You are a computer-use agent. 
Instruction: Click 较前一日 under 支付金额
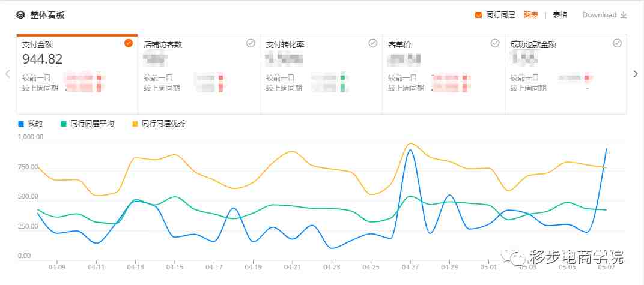(36, 78)
